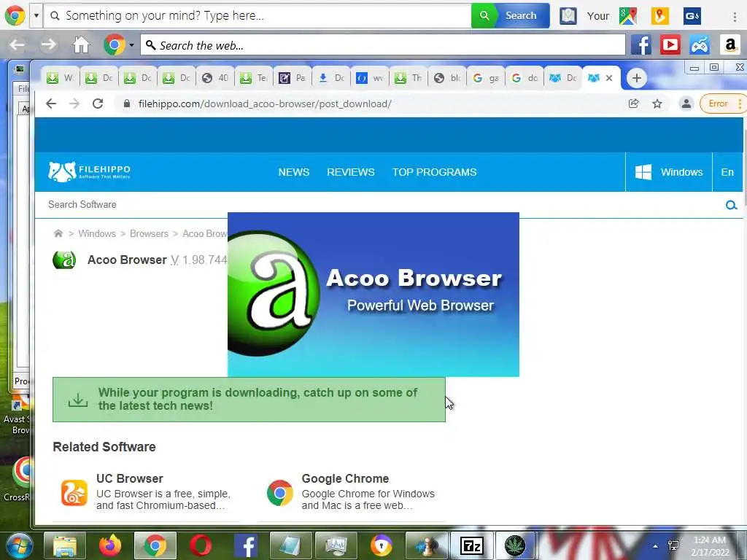Open the top toolbar three-dot menu
747x560 pixels.
735,16
